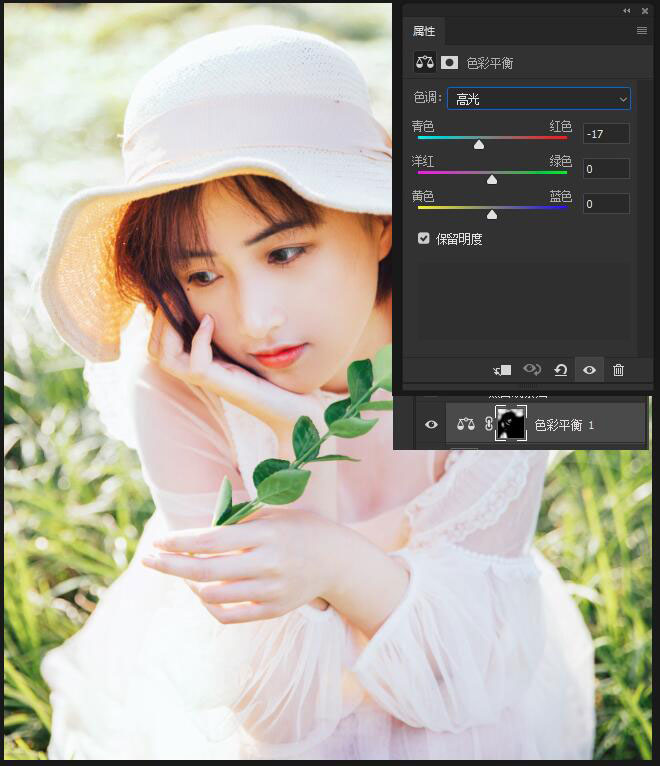
Task: Click the balance scale icon on 色彩平衡 1 layer
Action: (x=466, y=424)
